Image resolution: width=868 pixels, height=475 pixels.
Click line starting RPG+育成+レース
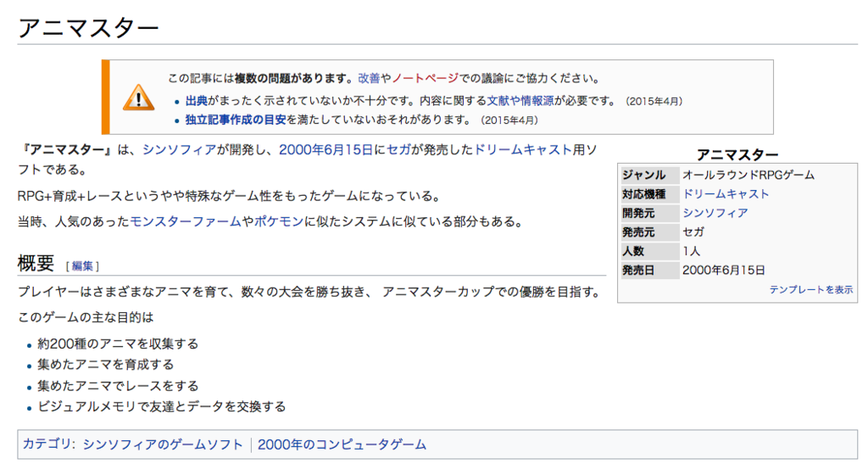pos(231,196)
